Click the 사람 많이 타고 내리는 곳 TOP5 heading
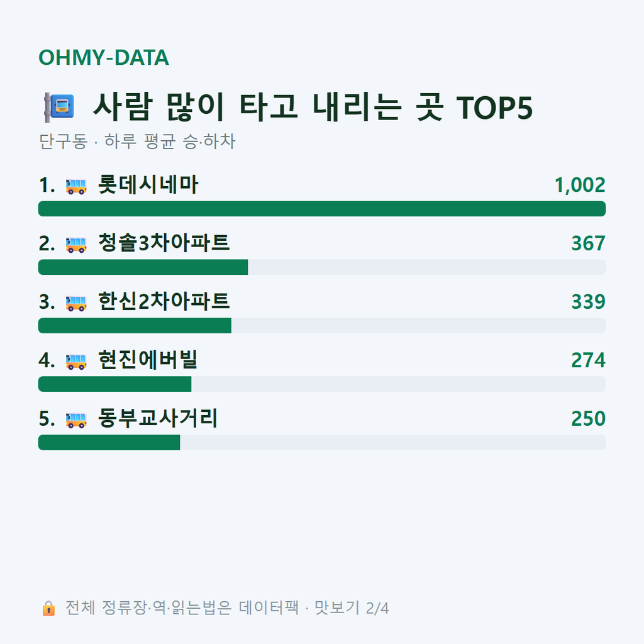Viewport: 644px width, 644px height. tap(313, 107)
